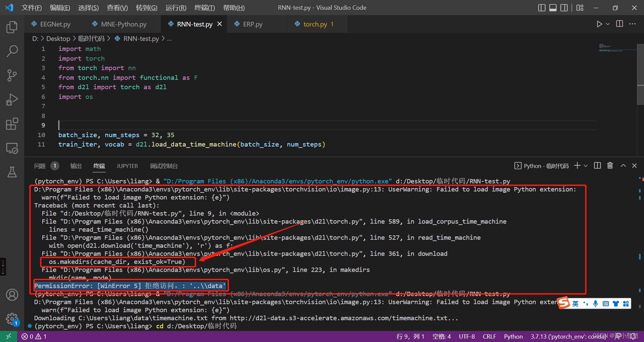Open the 查看(V) menu
The height and width of the screenshot is (342, 644).
tap(117, 8)
